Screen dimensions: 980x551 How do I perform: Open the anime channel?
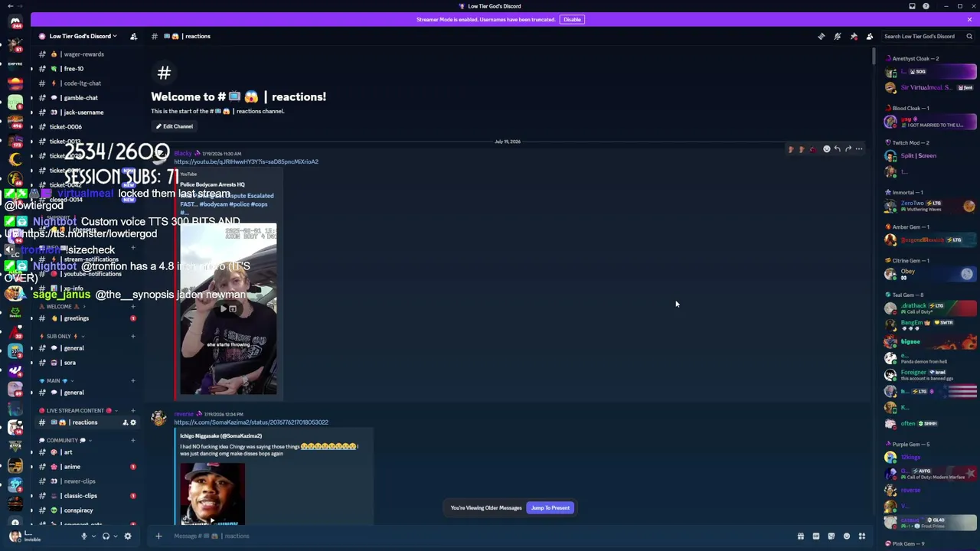pyautogui.click(x=88, y=467)
